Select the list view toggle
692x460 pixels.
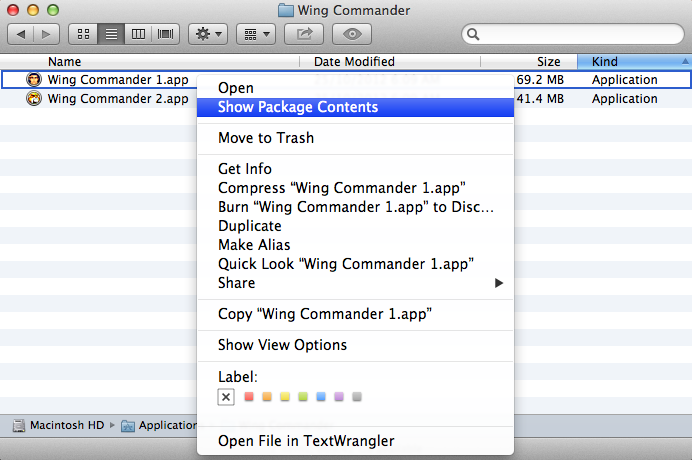coord(111,34)
